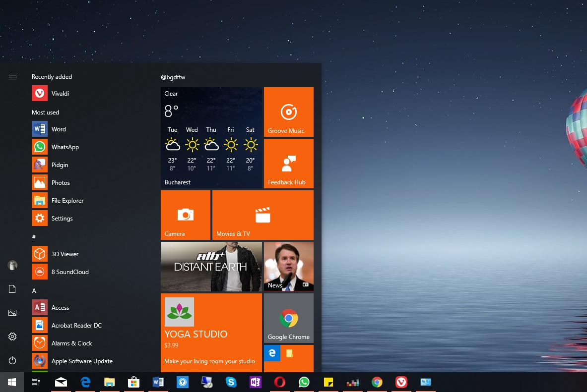Open File Explorer from the taskbar

109,382
